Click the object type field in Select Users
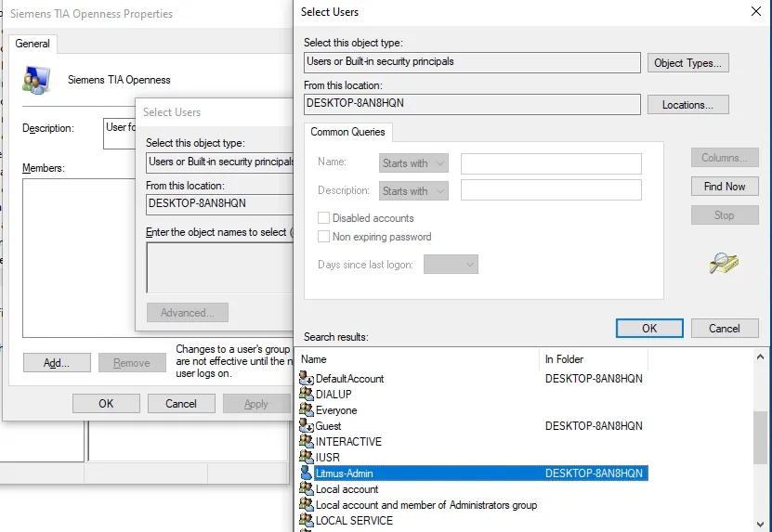The width and height of the screenshot is (772, 532). (x=472, y=62)
